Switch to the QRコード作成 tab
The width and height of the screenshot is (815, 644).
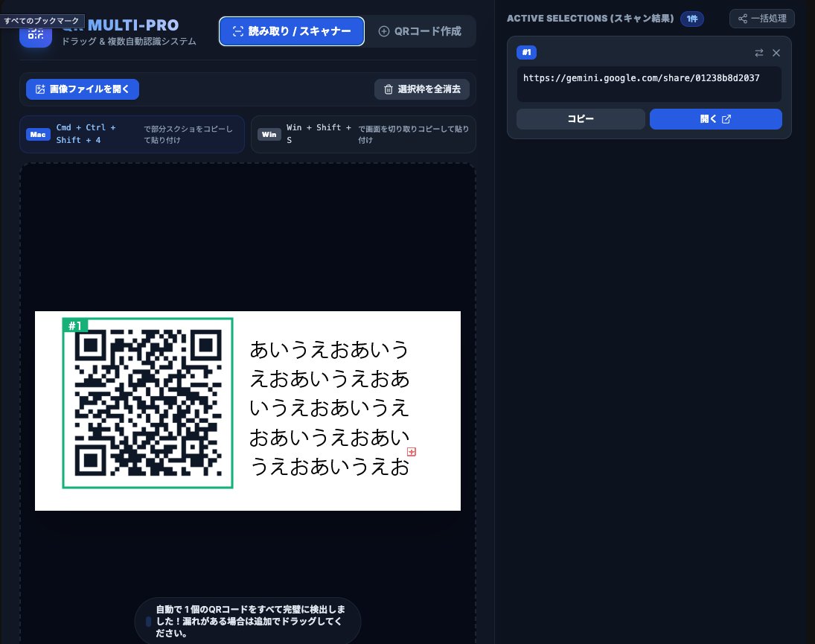[420, 31]
